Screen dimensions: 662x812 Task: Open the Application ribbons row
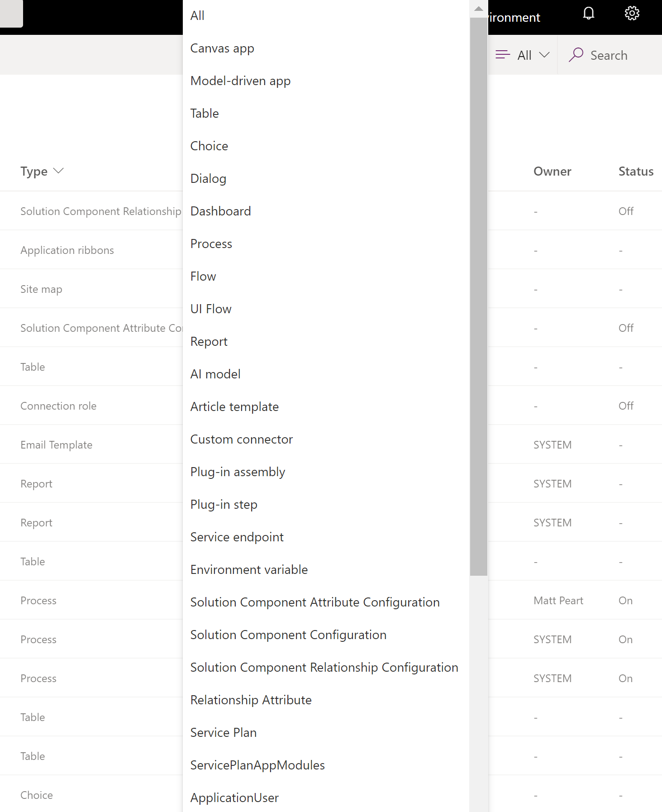coord(67,250)
